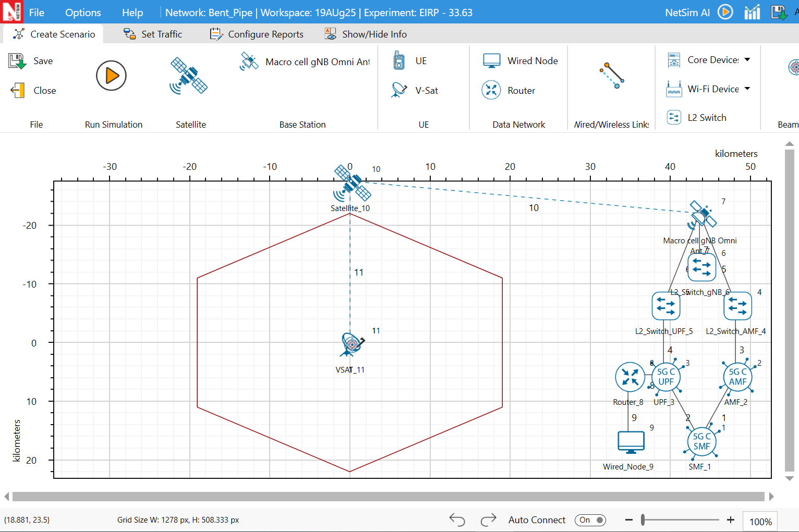Screen dimensions: 799x532
Task: Click the zoom slider handle
Action: click(x=643, y=520)
